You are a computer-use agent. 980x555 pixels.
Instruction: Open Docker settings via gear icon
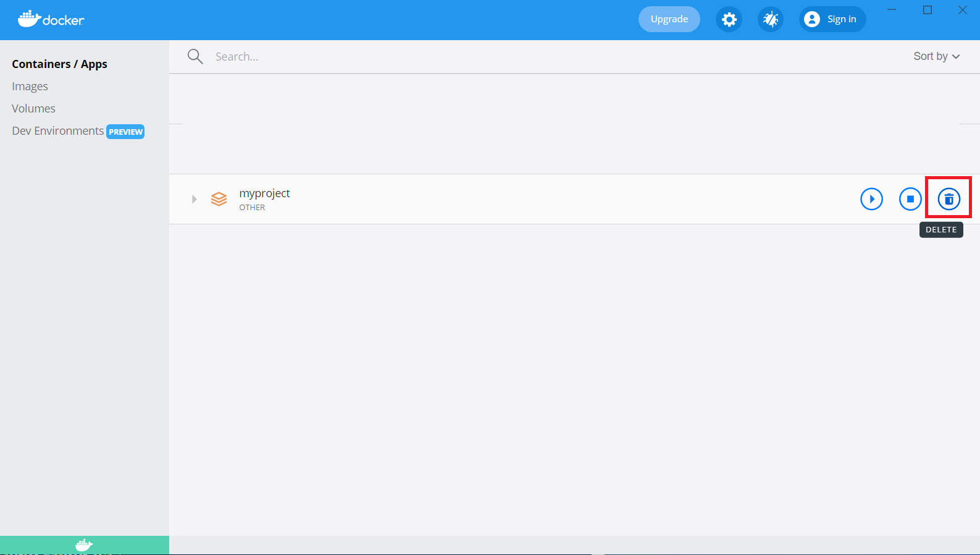729,19
